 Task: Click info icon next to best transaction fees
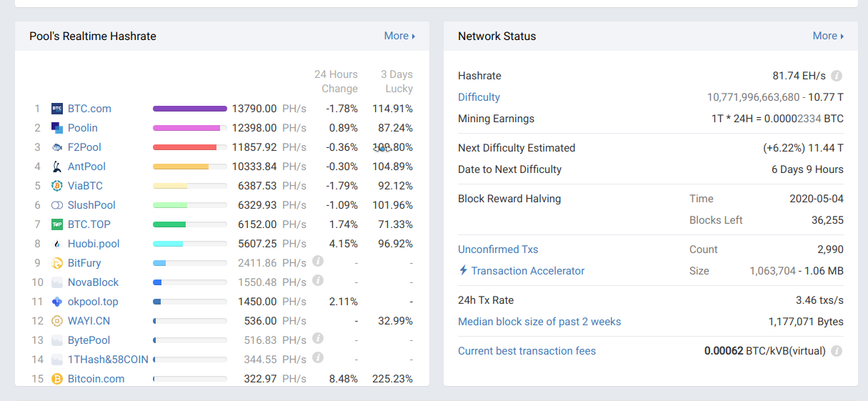837,351
